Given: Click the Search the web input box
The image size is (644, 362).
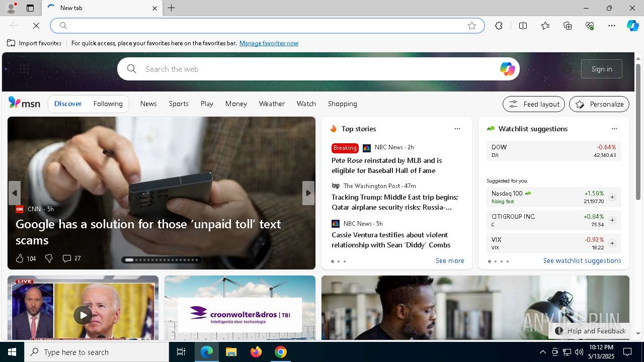Looking at the screenshot, I should tap(318, 69).
